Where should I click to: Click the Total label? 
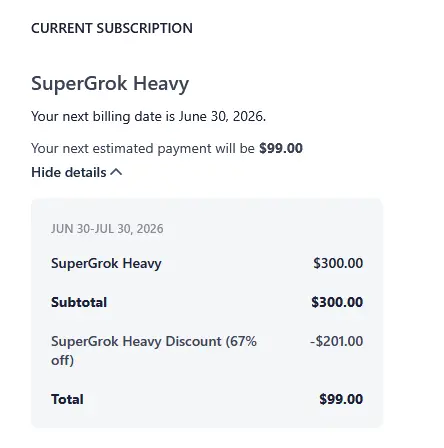67,399
